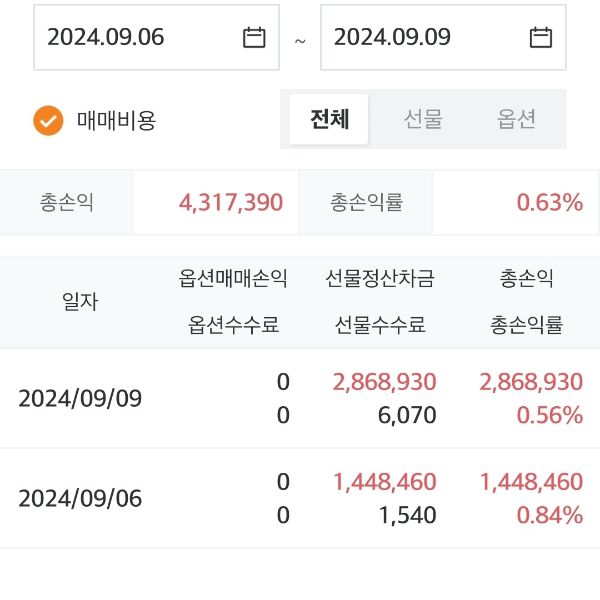Viewport: 600px width, 600px height.
Task: Open the end date calendar icon
Action: point(541,38)
